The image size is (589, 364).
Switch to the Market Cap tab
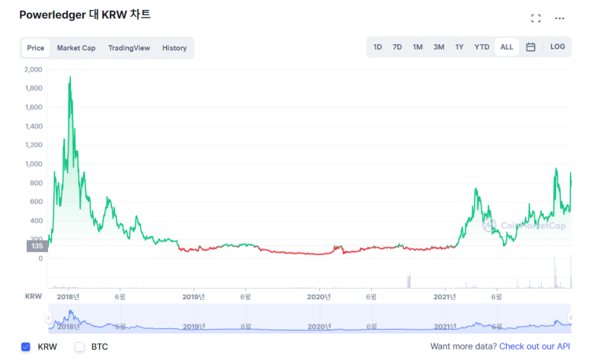click(x=76, y=48)
